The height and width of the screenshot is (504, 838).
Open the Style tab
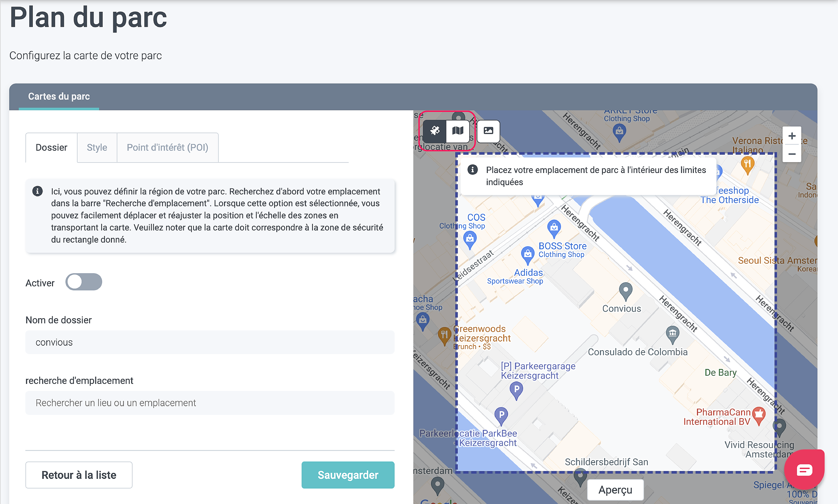pos(97,148)
